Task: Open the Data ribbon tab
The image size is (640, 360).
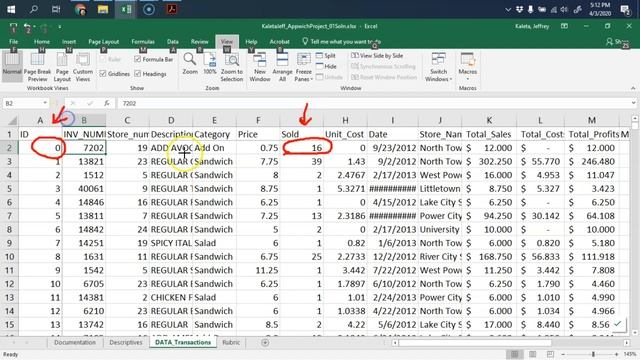Action: pos(173,42)
